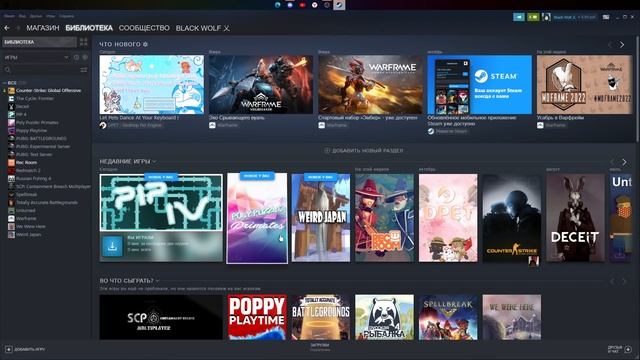The width and height of the screenshot is (640, 360).
Task: Open the Rec Room game card
Action: click(384, 218)
